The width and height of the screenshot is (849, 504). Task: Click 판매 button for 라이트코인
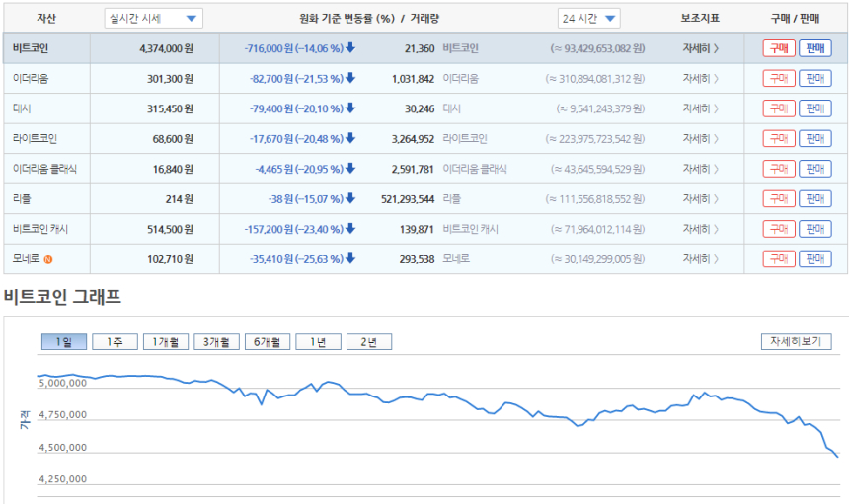click(814, 139)
